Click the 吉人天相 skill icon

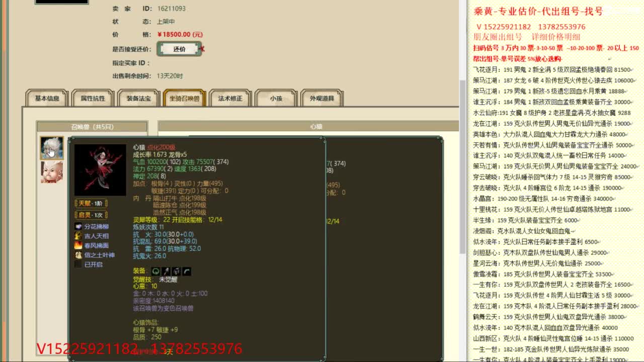click(x=78, y=236)
